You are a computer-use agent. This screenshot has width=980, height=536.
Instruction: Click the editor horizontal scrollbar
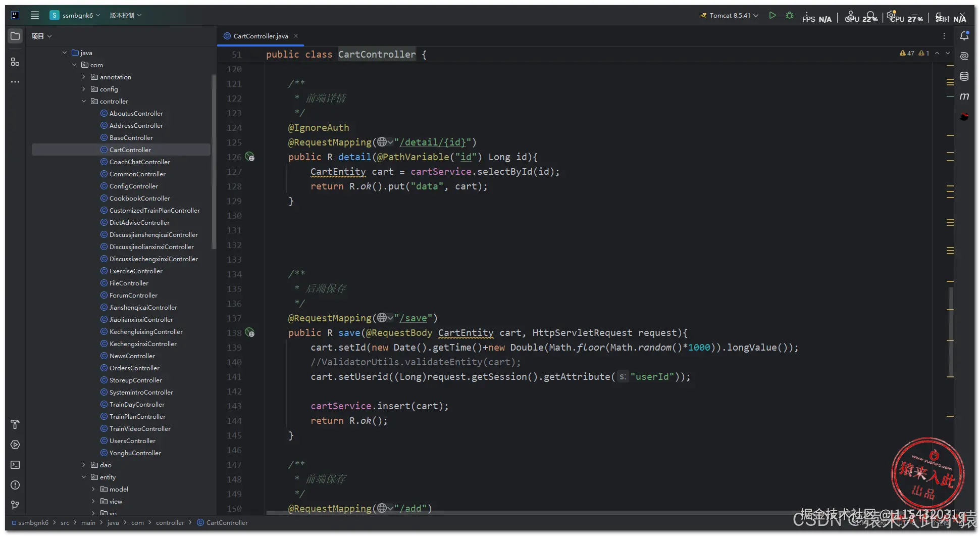(x=535, y=513)
